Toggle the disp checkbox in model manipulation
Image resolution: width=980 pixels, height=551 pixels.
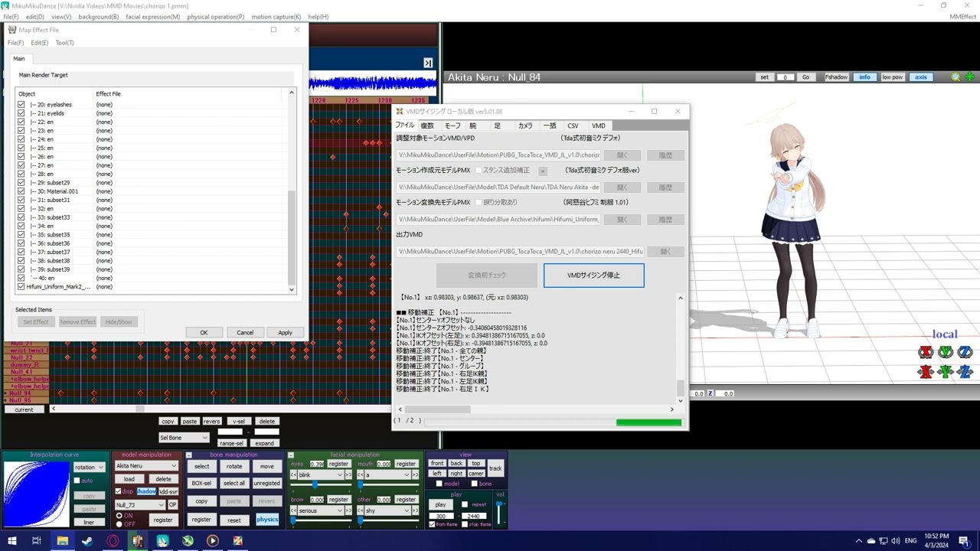tap(118, 491)
